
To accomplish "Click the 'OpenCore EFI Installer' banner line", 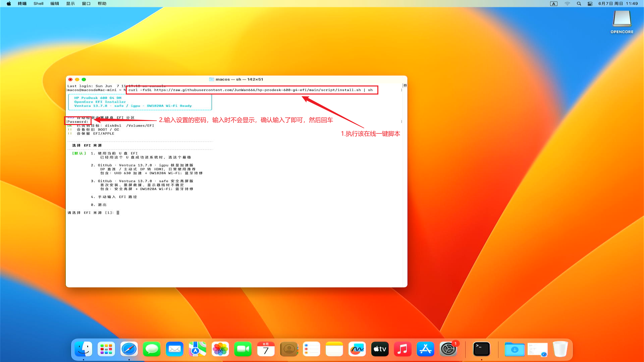I will (x=100, y=102).
